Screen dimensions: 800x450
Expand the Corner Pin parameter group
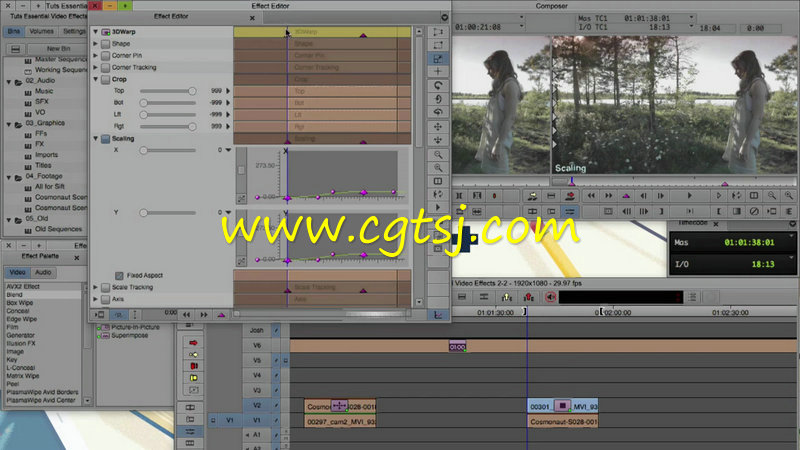click(95, 56)
